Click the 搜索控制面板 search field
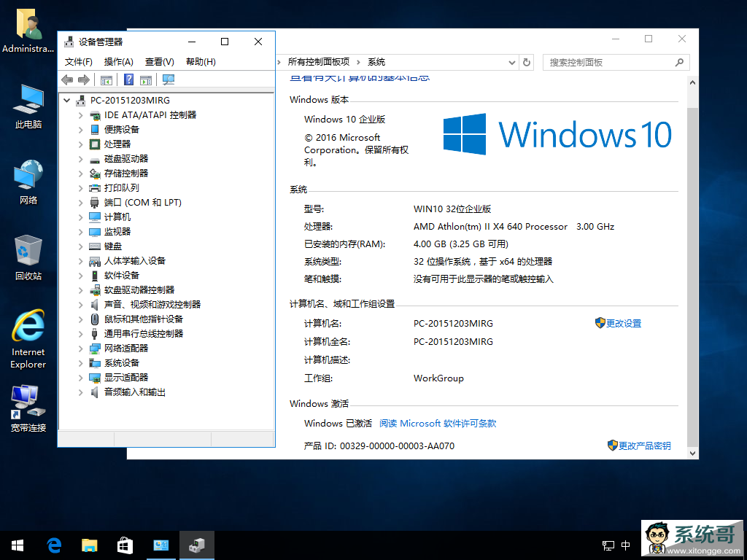Screen dimensions: 747x560 pyautogui.click(x=616, y=63)
